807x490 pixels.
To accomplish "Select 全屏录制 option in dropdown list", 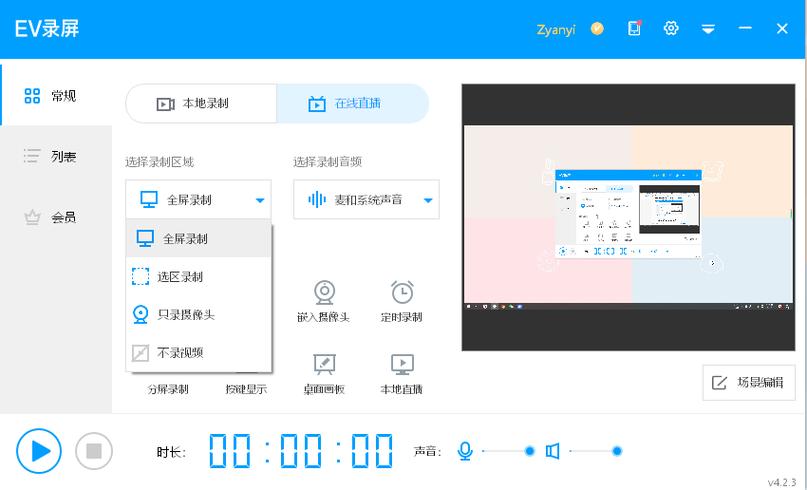I will click(198, 238).
